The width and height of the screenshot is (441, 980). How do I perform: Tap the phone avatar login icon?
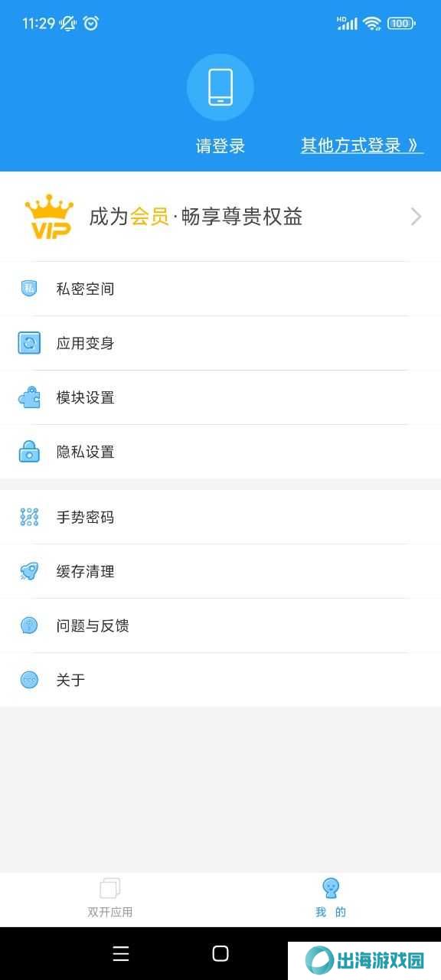tap(220, 87)
